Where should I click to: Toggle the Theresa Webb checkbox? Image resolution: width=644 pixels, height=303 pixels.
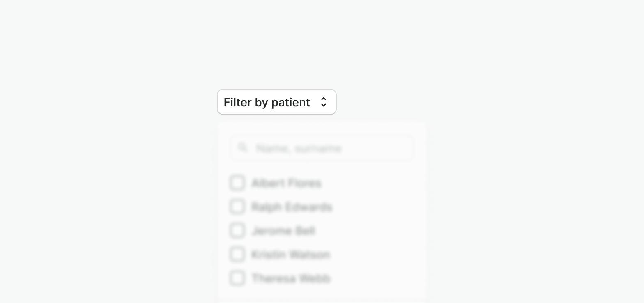(x=237, y=278)
